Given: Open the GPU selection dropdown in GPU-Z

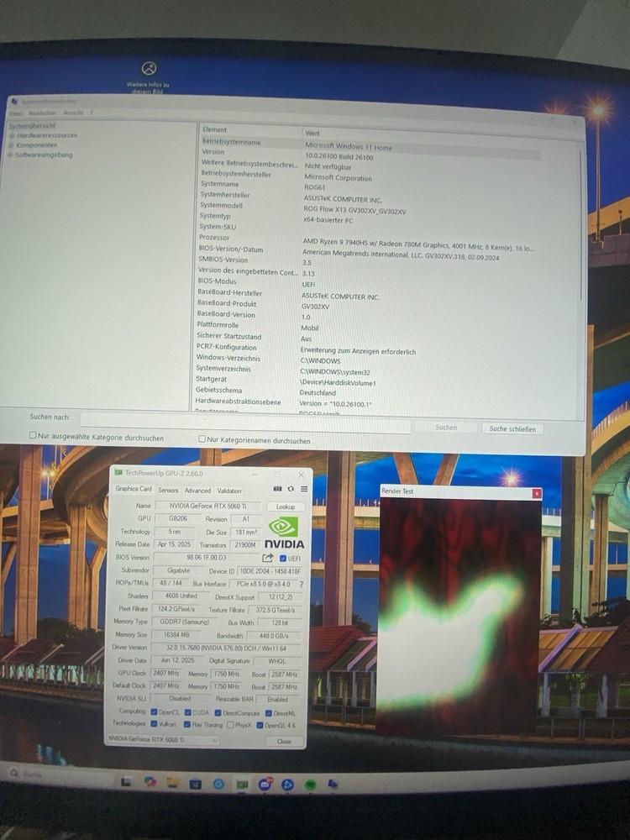Looking at the screenshot, I should (163, 739).
